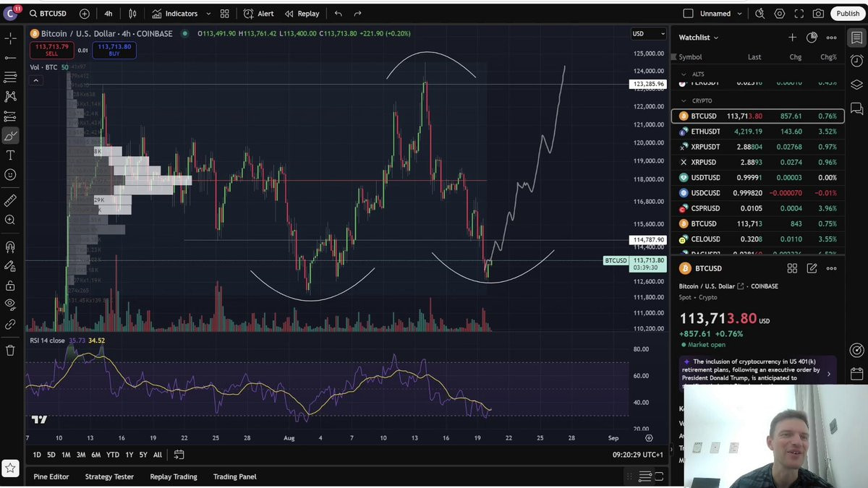Image resolution: width=868 pixels, height=488 pixels.
Task: Open the Fibonacci and Gann tools
Action: pyautogui.click(x=10, y=77)
